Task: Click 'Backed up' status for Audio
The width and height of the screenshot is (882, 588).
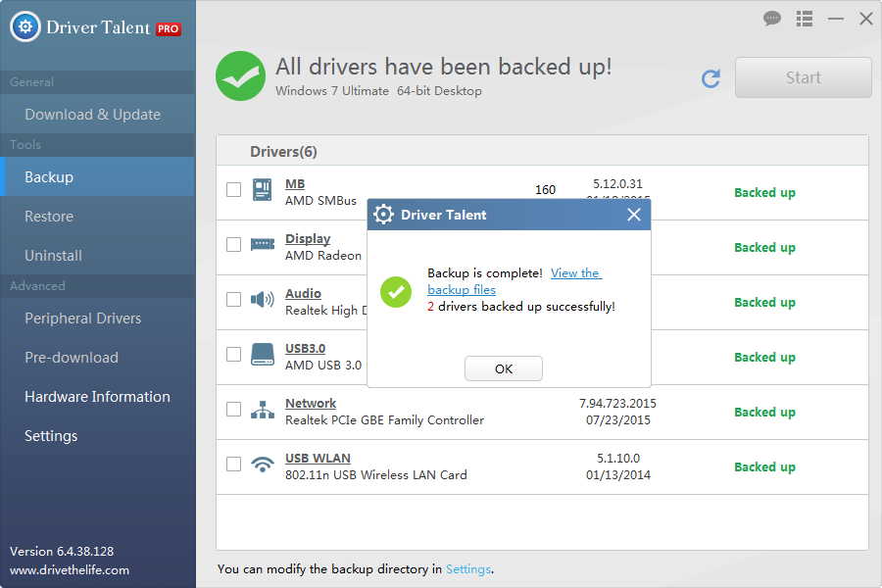Action: tap(765, 302)
